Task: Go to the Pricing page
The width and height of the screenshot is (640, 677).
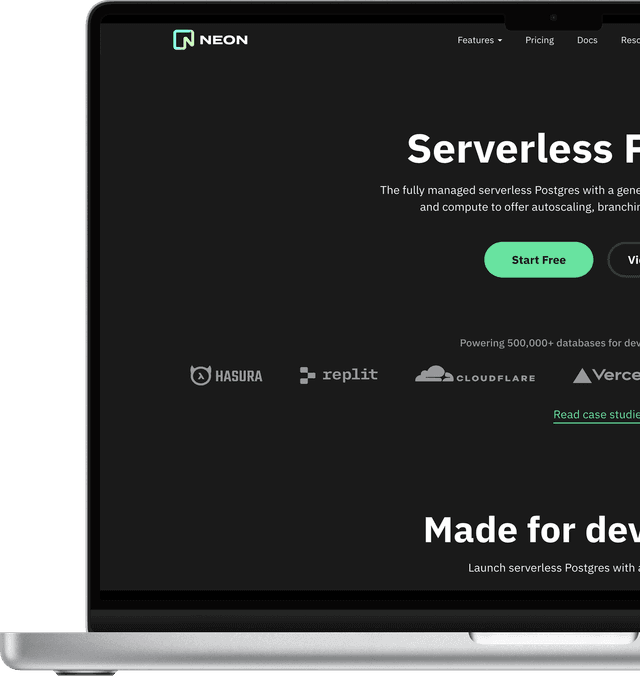Action: coord(539,40)
